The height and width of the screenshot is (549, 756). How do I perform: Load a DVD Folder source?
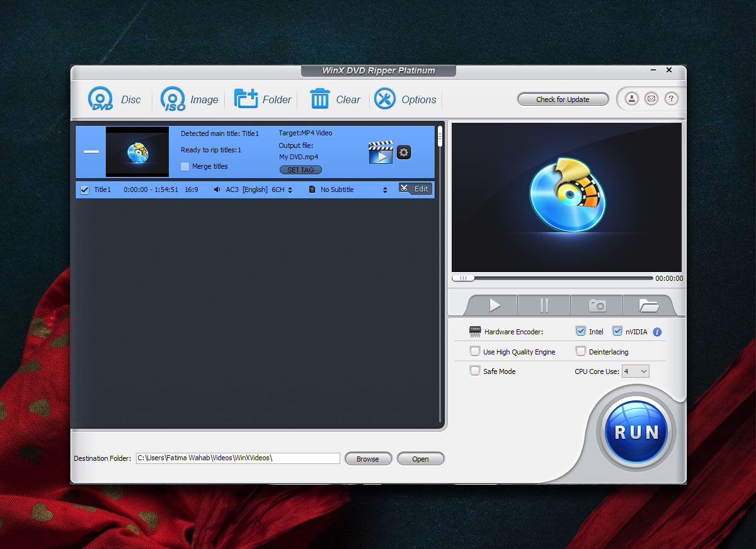263,99
